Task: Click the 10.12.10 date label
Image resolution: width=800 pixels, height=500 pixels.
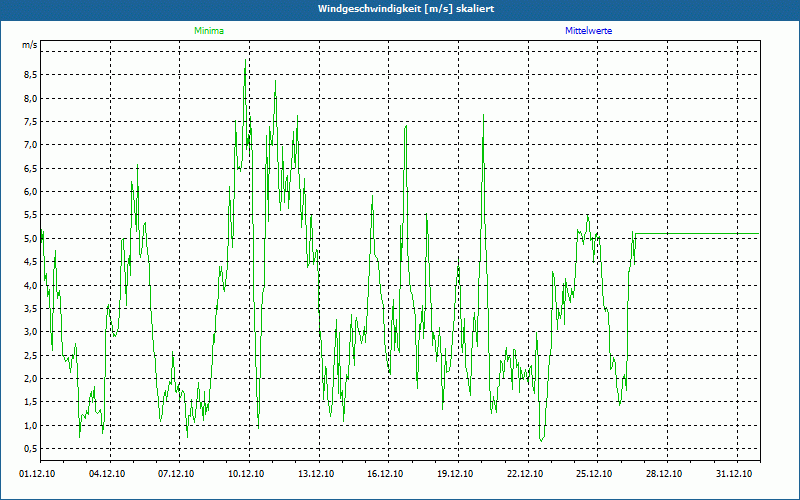Action: point(246,474)
